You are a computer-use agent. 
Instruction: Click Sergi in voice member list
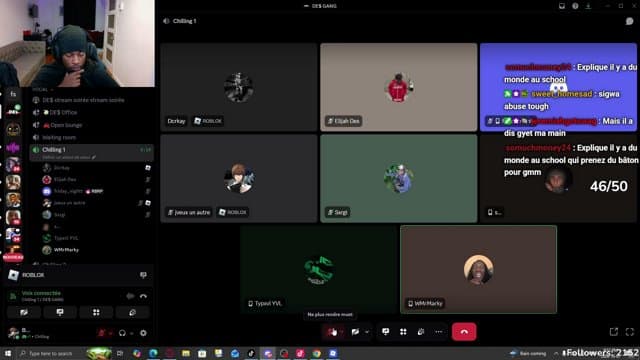(x=97, y=215)
